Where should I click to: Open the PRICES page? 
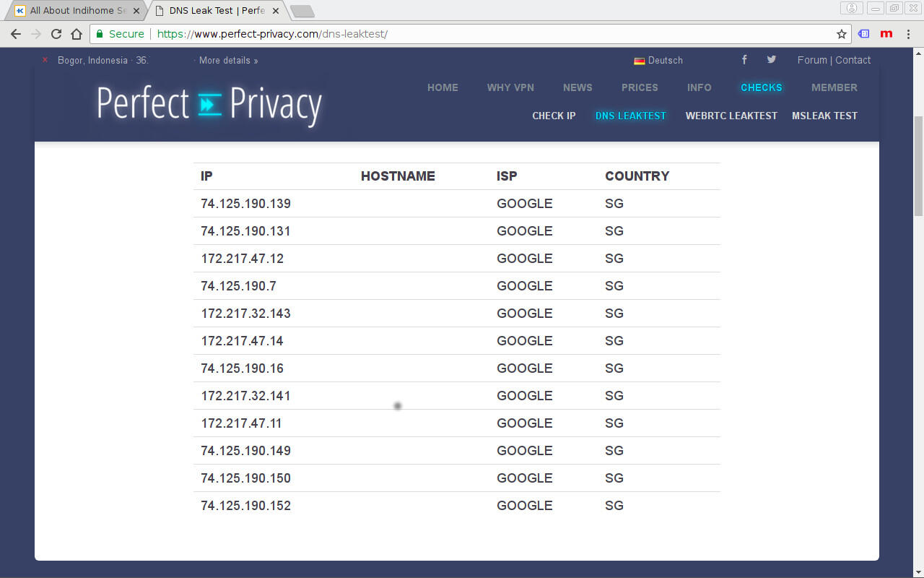point(640,87)
